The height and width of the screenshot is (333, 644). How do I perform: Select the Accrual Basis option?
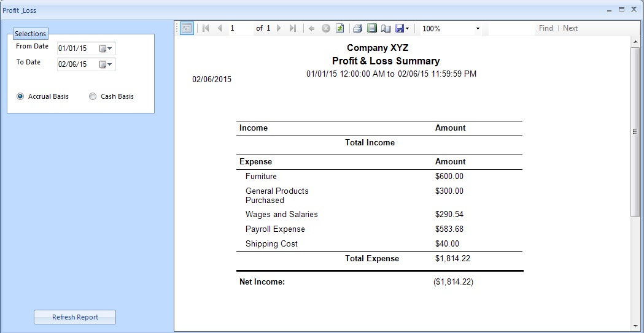[20, 96]
